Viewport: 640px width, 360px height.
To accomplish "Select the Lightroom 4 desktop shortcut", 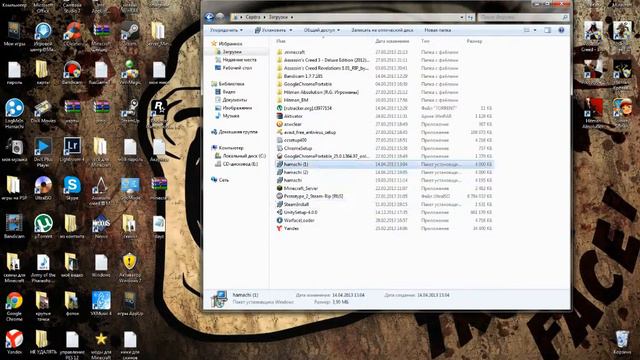I will tap(72, 149).
